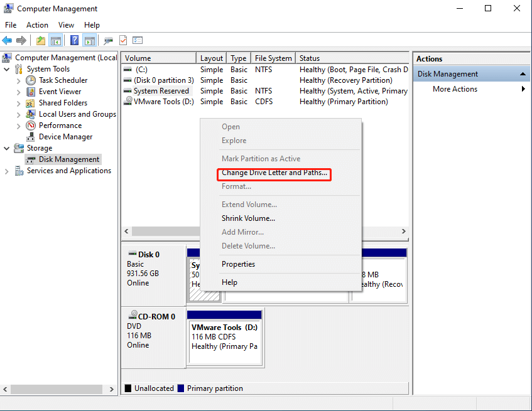Click the Computer Management root icon
The height and width of the screenshot is (411, 532).
7,58
